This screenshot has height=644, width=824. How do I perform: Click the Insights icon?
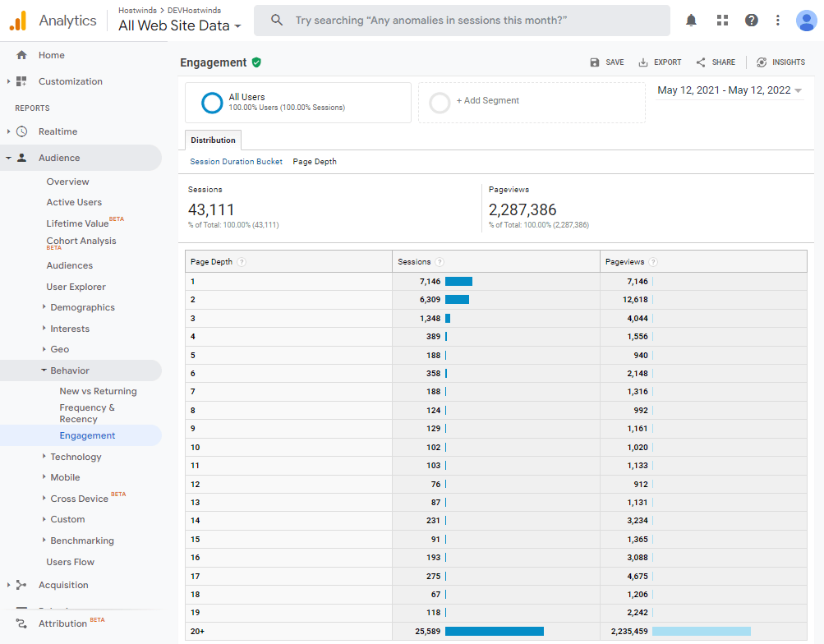tap(762, 62)
